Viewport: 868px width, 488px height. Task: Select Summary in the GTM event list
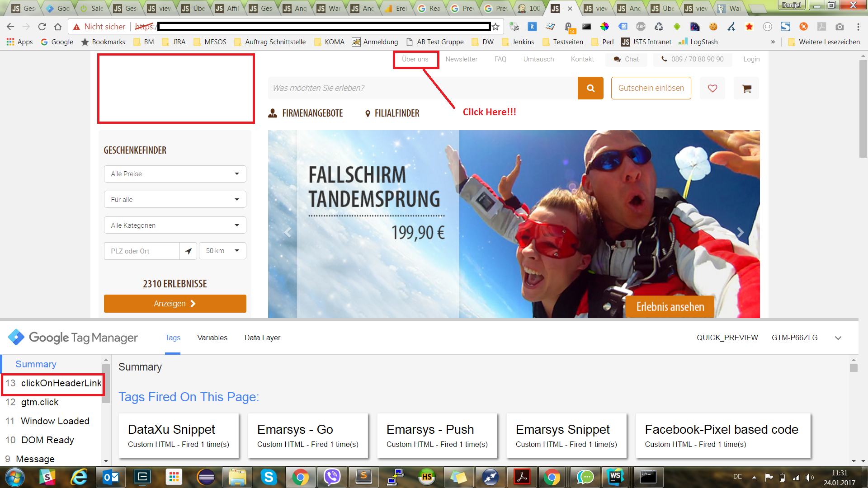[36, 364]
